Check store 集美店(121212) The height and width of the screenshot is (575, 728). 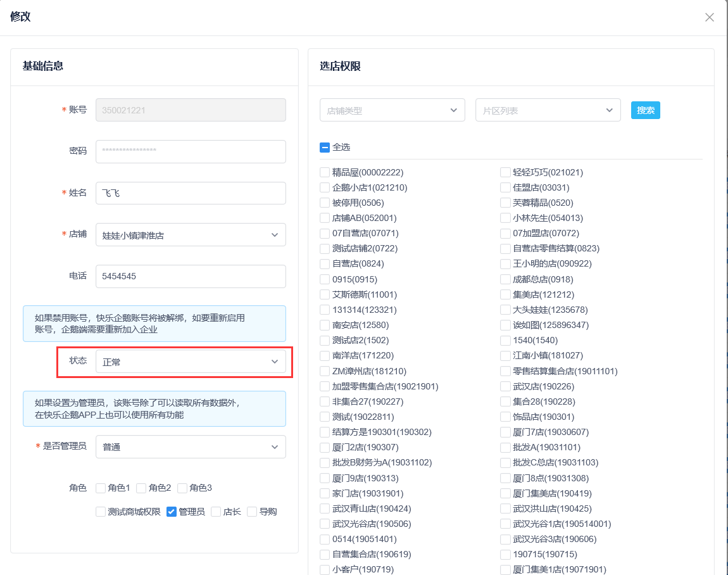coord(505,294)
